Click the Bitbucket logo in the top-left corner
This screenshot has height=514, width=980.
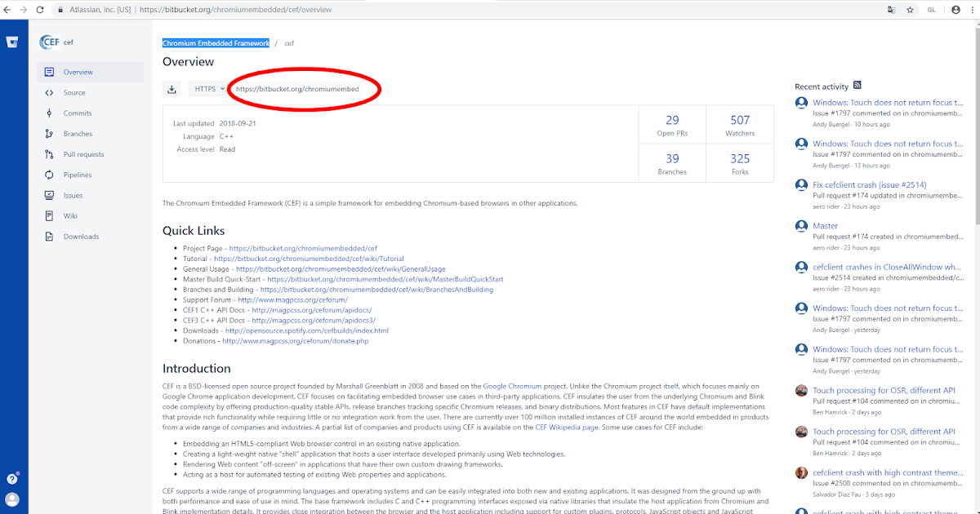click(x=11, y=42)
